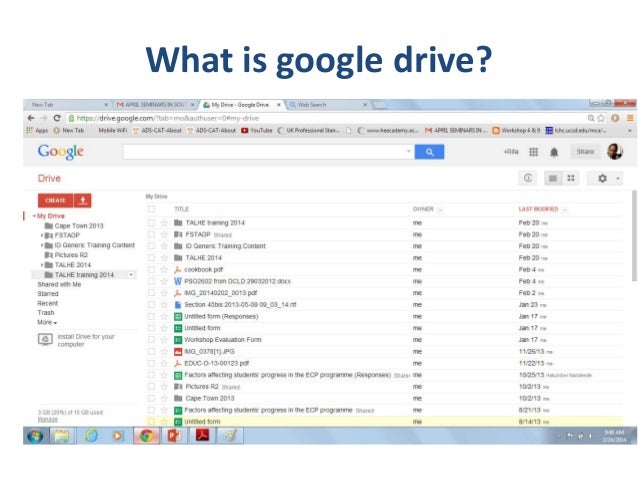Switch to the New Tab browser tab
Viewport: 638px width, 479px height.
[x=67, y=105]
